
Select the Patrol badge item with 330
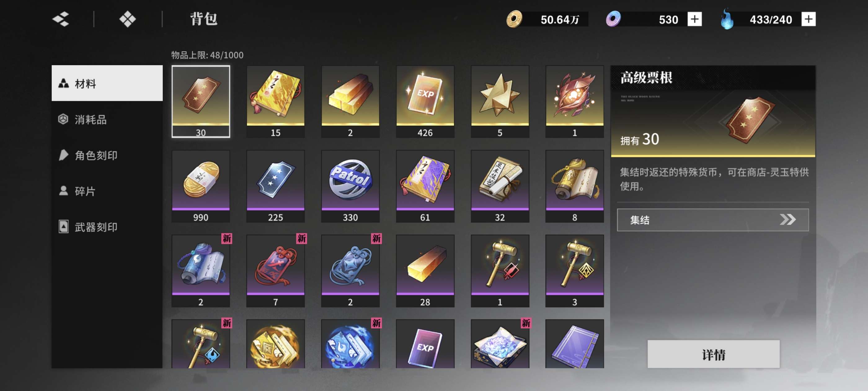tap(350, 186)
